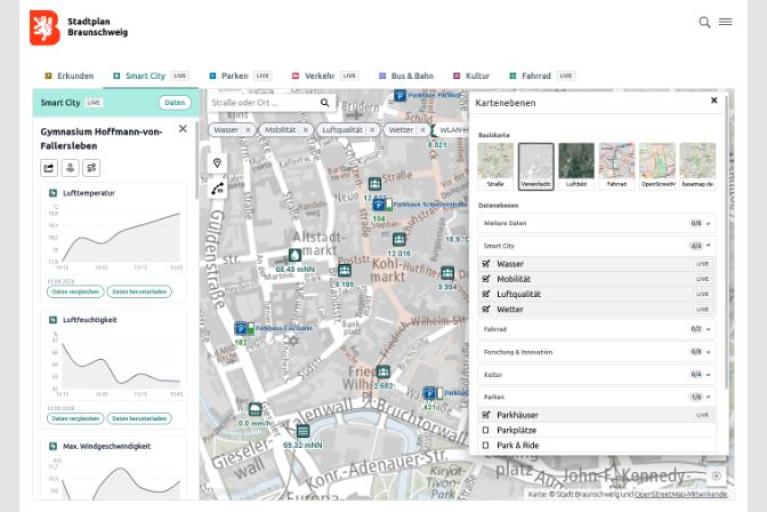Select the Fahrrad base map thumbnail
767x512 pixels.
(617, 166)
